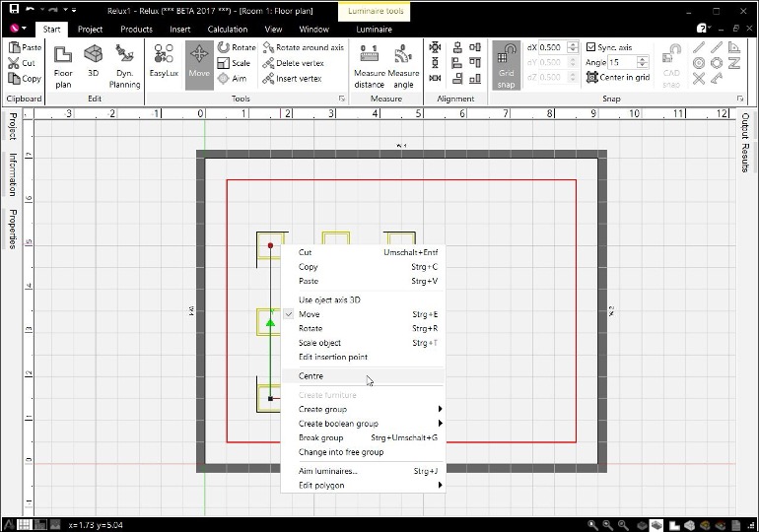759x532 pixels.
Task: Open the application logo dropdown menu
Action: pos(19,29)
